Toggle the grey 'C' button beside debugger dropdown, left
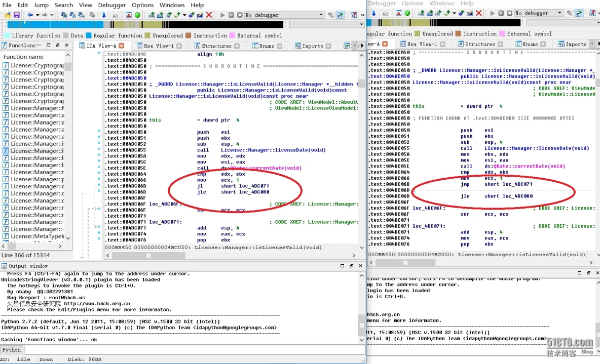This screenshot has height=364, width=600. click(331, 15)
